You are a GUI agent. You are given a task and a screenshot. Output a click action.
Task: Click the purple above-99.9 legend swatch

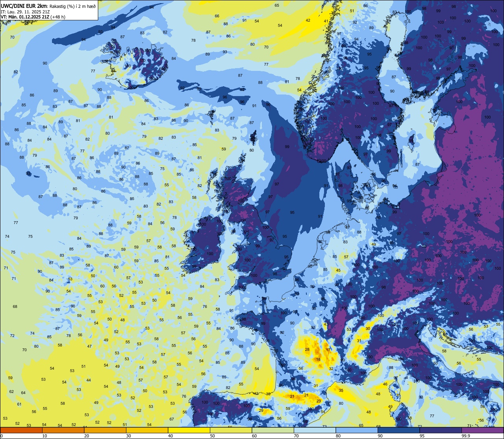(x=482, y=430)
